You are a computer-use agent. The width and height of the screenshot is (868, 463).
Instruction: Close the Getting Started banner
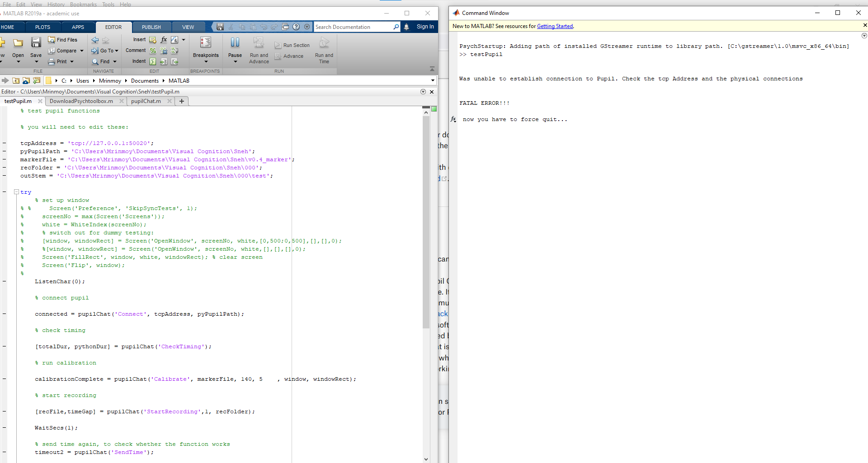[865, 25]
